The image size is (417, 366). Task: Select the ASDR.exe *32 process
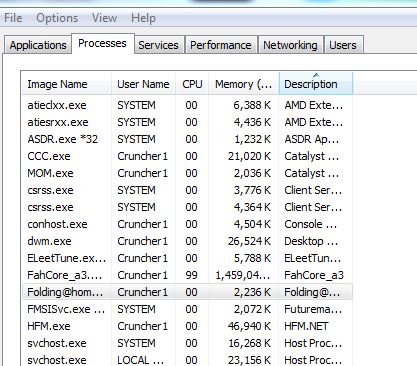coord(187,139)
